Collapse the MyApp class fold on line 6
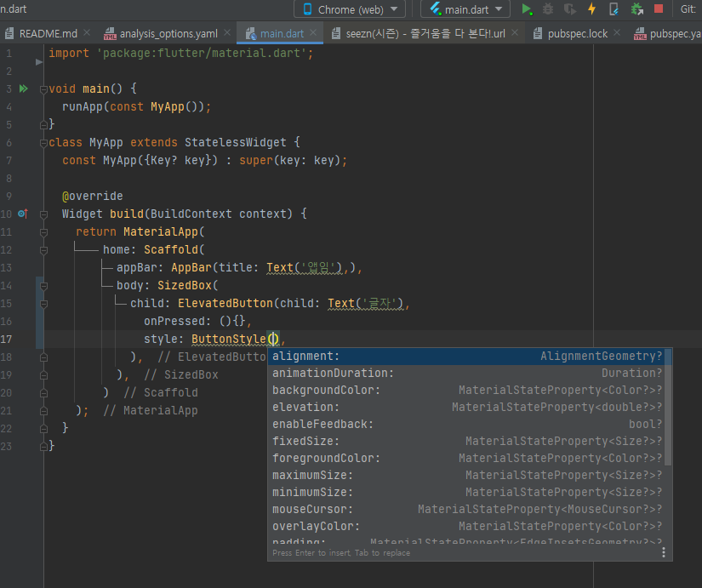Screen dimensions: 702x588 [43, 143]
